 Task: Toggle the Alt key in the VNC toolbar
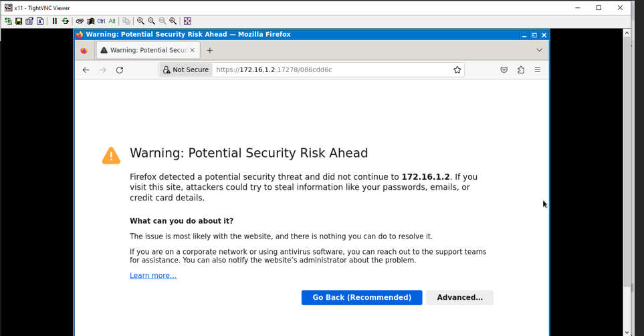click(x=112, y=21)
